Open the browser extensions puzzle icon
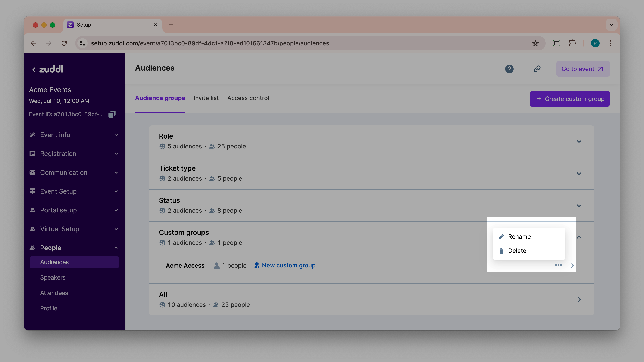644x362 pixels. pos(572,43)
